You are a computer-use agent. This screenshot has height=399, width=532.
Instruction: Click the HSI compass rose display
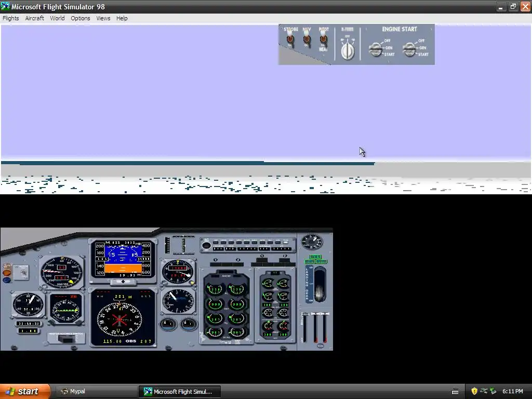pyautogui.click(x=119, y=320)
